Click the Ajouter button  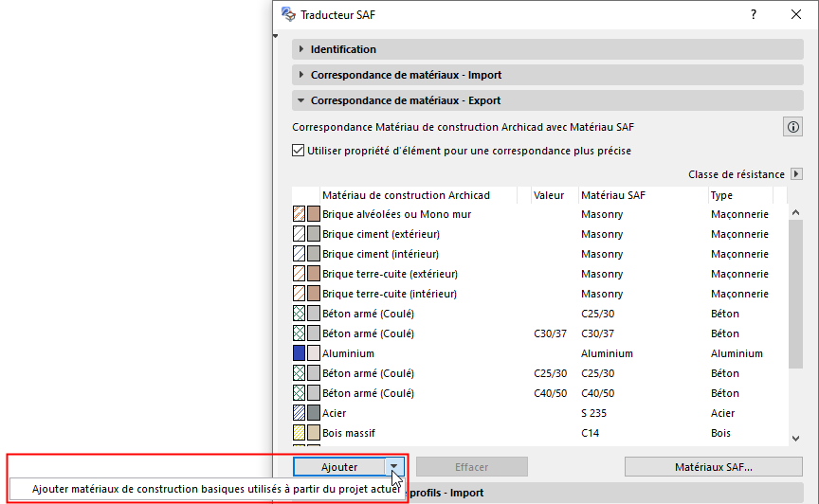pos(339,466)
